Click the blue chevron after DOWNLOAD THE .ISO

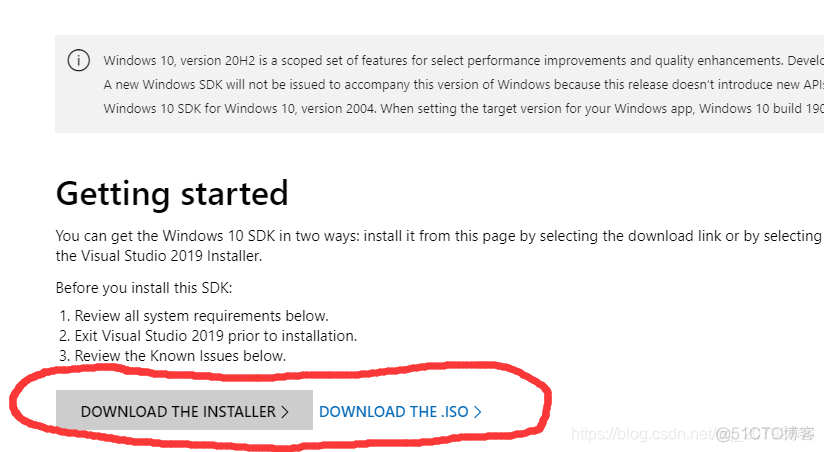[477, 412]
